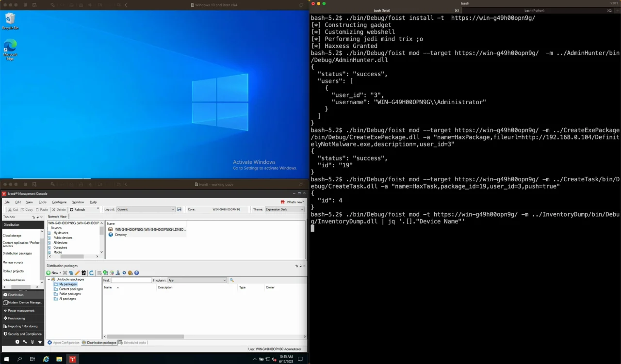
Task: Click the What's new? link
Action: 293,202
